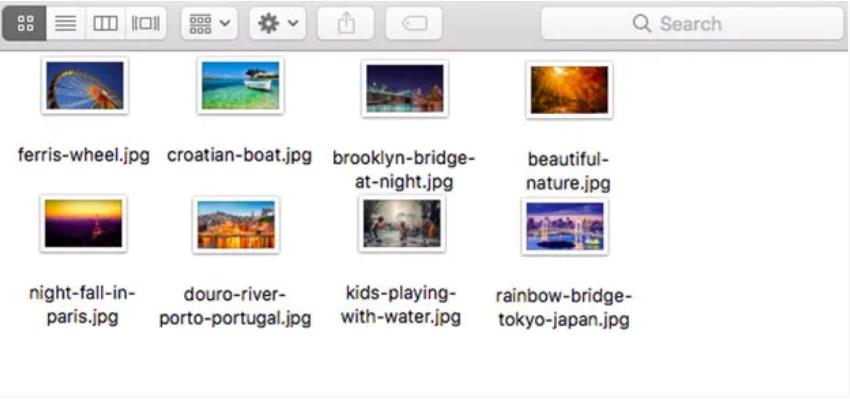Select rainbow-bridge-tokyo-japan.jpg thumbnail

tap(565, 226)
